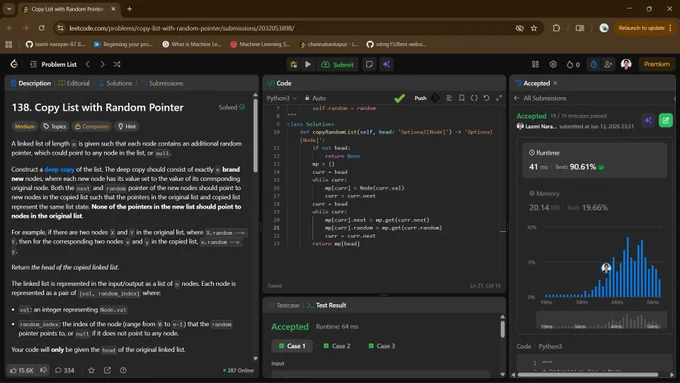680x383 pixels.
Task: Expand the Topics tag
Action: coord(55,126)
